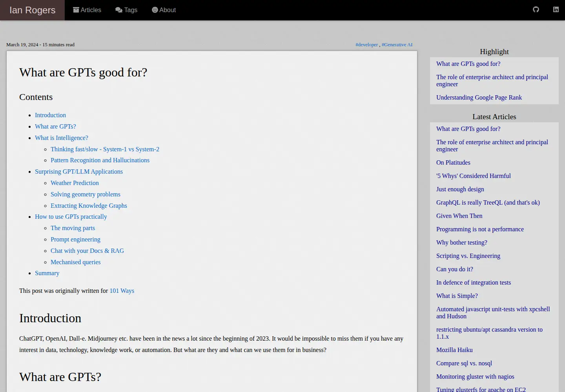
Task: Go to 'Pattern Recognition and Hallucinations'
Action: pyautogui.click(x=100, y=160)
